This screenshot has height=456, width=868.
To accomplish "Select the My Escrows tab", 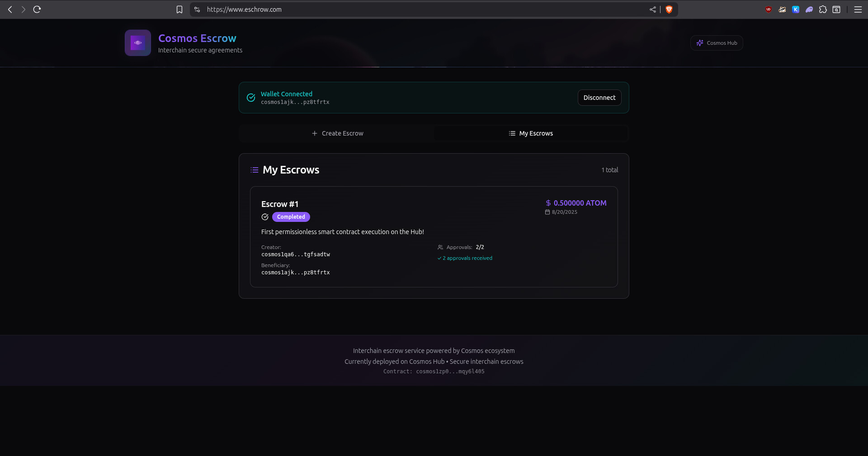I will pyautogui.click(x=531, y=133).
